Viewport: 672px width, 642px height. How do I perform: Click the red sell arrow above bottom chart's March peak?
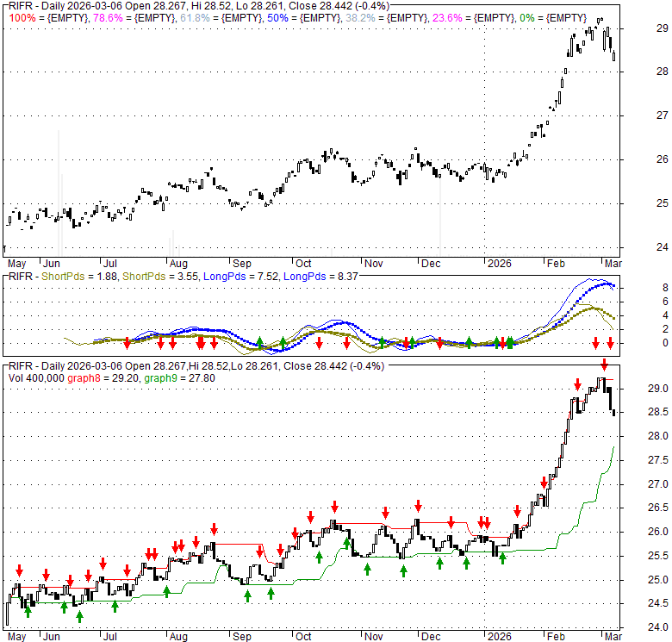[x=604, y=365]
